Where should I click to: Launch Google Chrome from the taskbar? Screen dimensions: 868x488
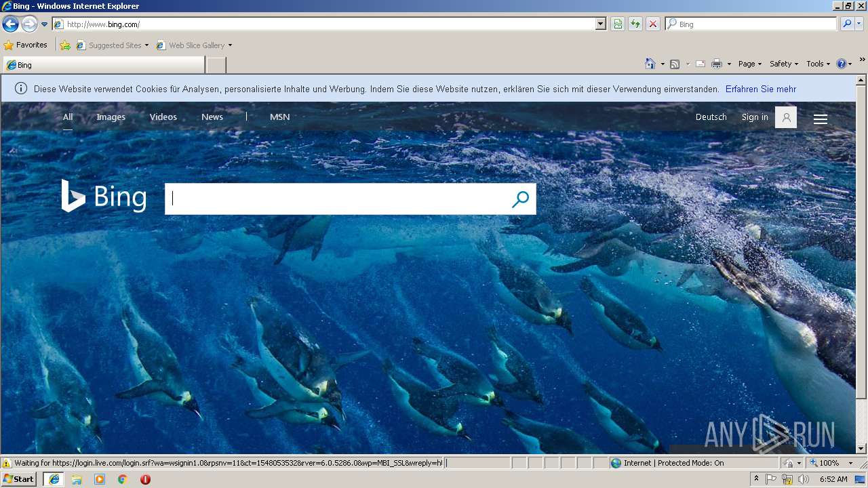point(123,479)
